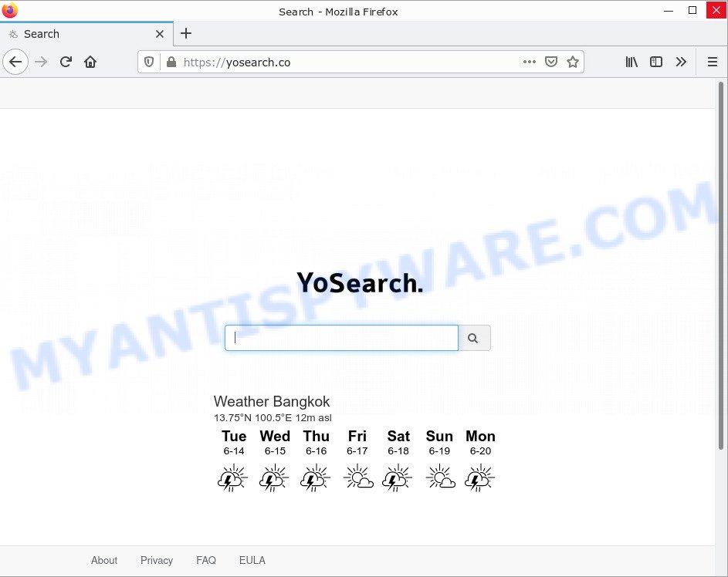Save page to Pocket

pyautogui.click(x=551, y=62)
